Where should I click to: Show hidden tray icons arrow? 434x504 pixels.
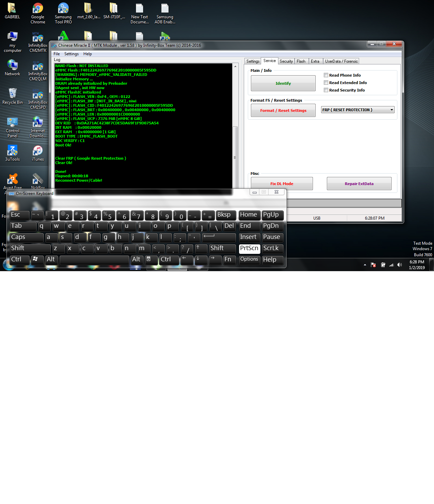coord(365,265)
